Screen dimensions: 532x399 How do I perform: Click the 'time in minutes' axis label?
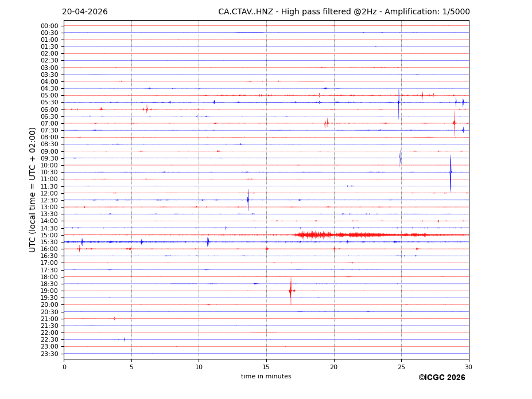click(x=266, y=377)
